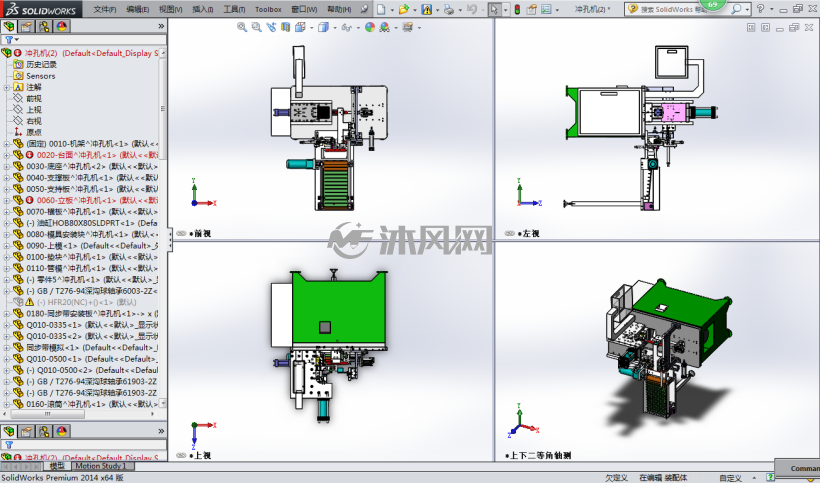Image resolution: width=820 pixels, height=483 pixels.
Task: Click the 自定义 status bar entry
Action: coord(730,478)
